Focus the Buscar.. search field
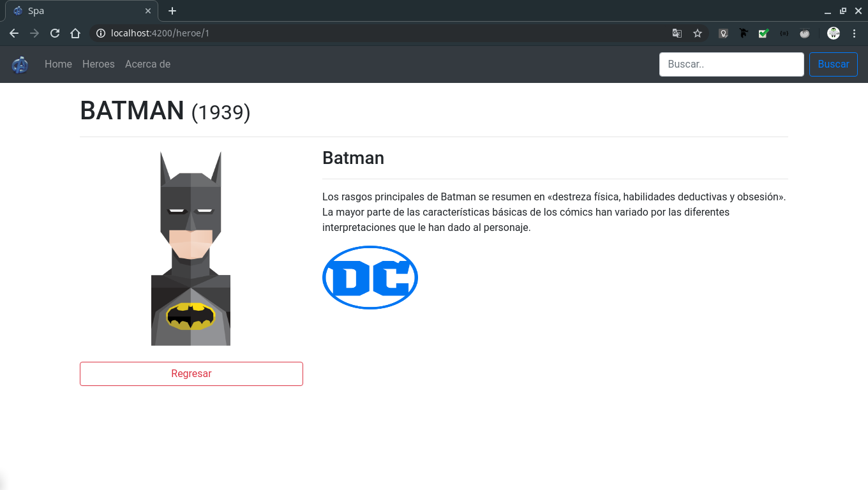 [x=731, y=64]
